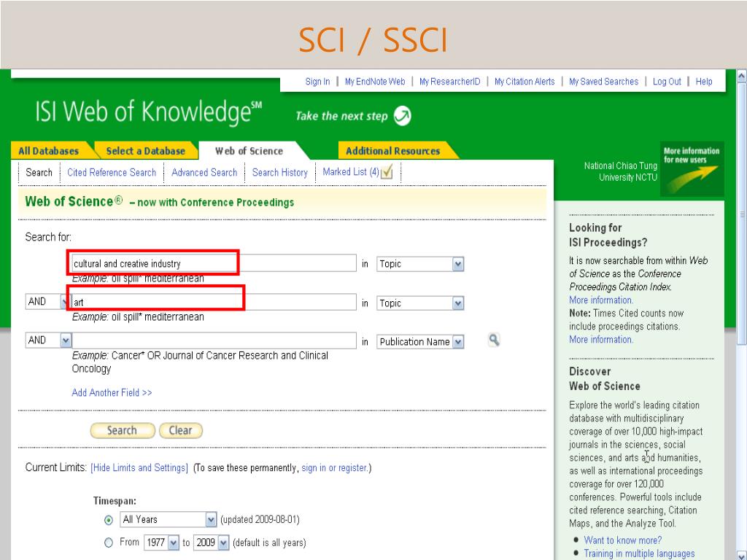Select the All Years timespan radio button
This screenshot has height=560, width=747.
[x=109, y=520]
